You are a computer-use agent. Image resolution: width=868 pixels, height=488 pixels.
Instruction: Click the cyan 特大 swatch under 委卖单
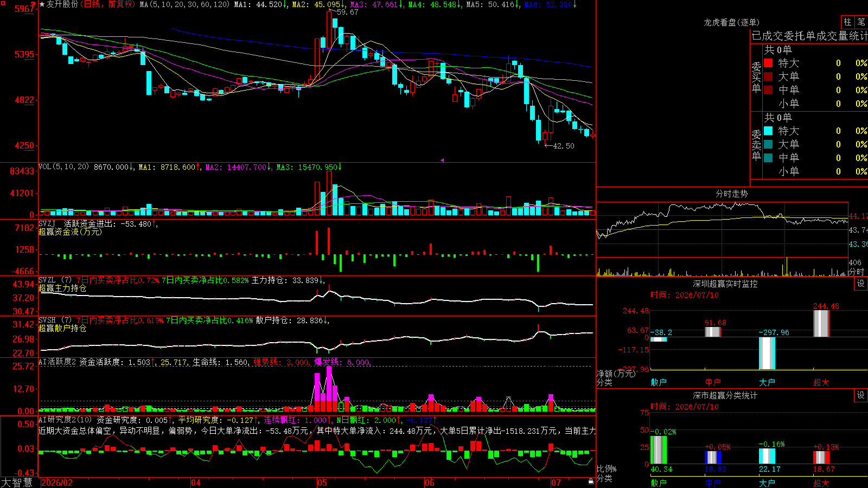[768, 131]
